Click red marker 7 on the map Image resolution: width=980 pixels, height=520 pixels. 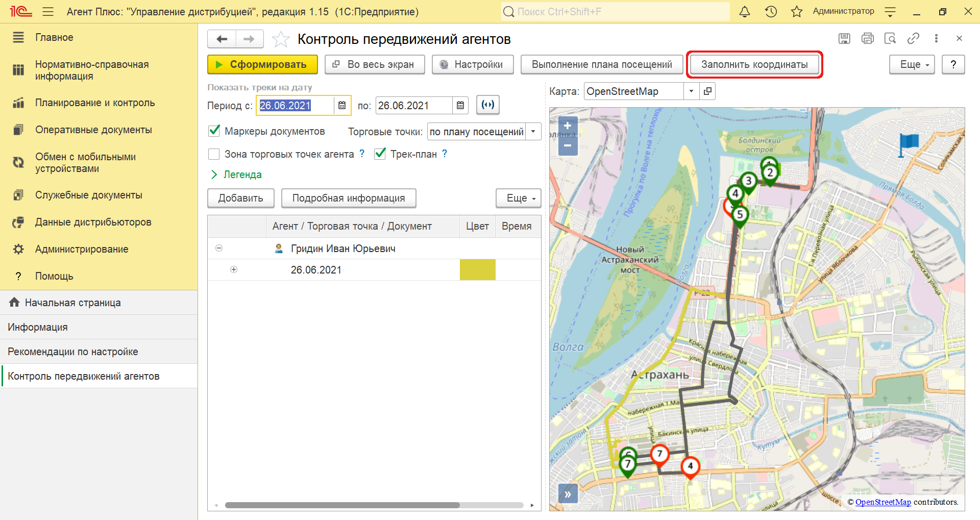pos(659,455)
